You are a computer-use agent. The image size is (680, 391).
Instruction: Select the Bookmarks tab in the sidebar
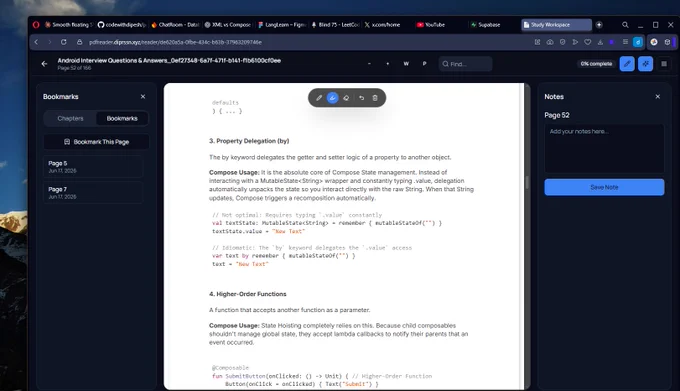[122, 118]
